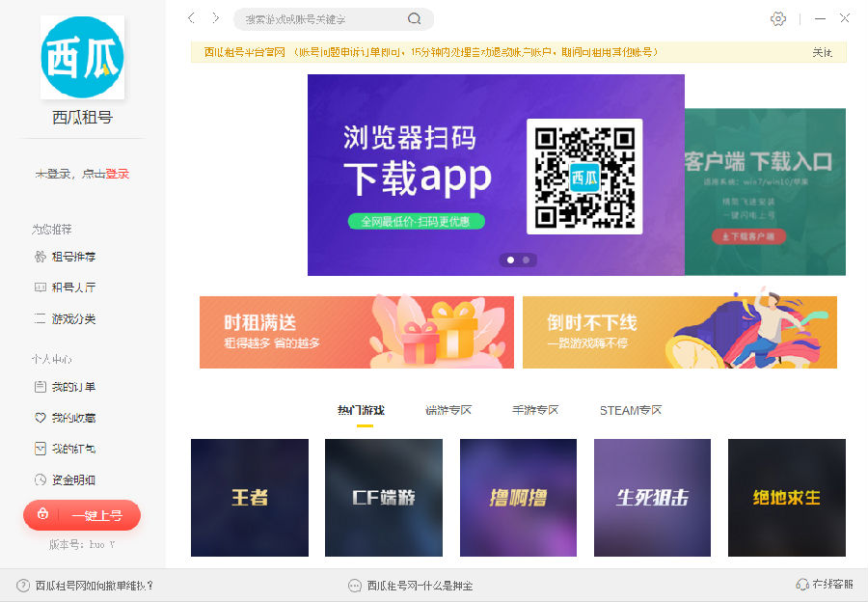The image size is (868, 602).
Task: Open 我的订单 in the sidebar
Action: (73, 387)
